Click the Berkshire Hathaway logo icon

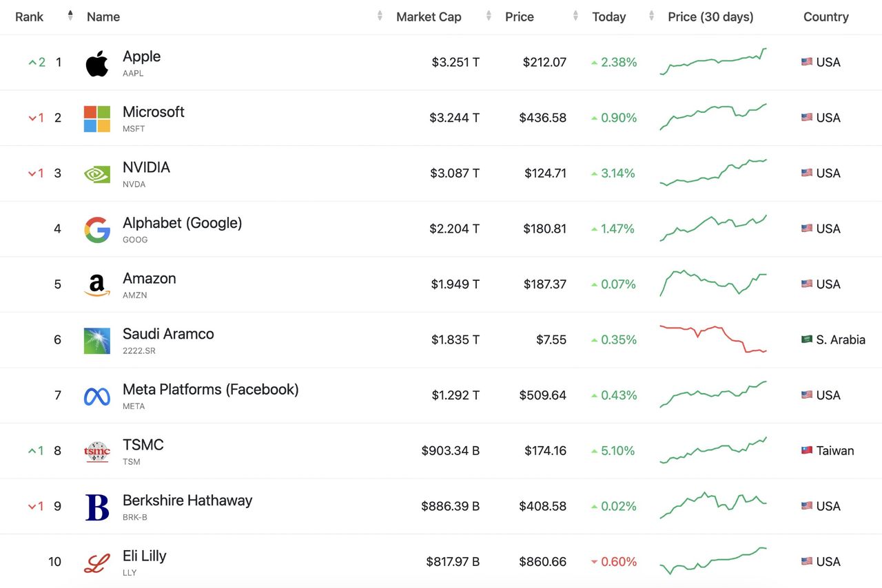97,507
